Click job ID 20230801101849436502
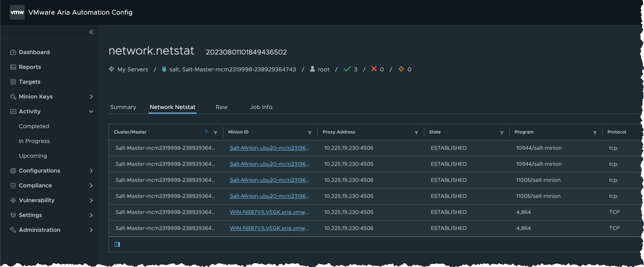The height and width of the screenshot is (267, 644). tap(246, 52)
